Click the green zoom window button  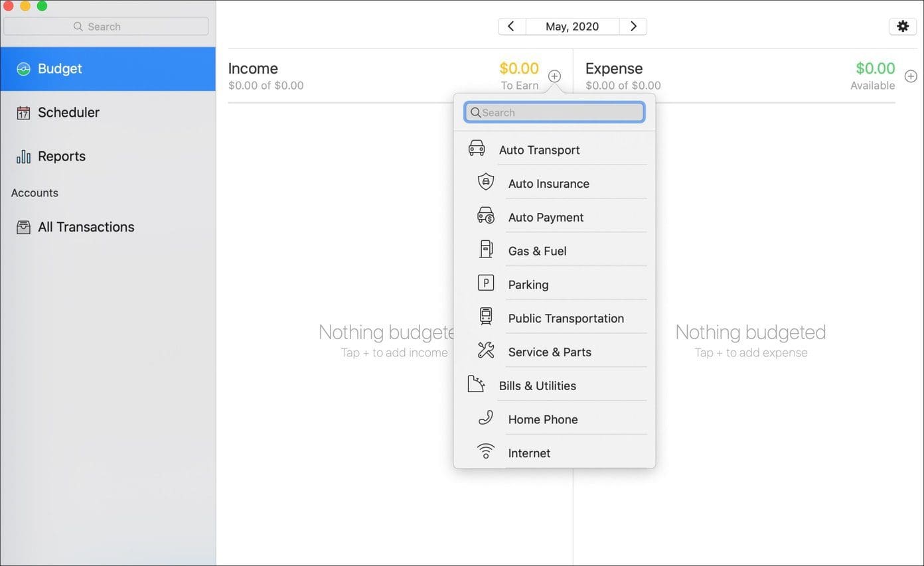pos(42,6)
